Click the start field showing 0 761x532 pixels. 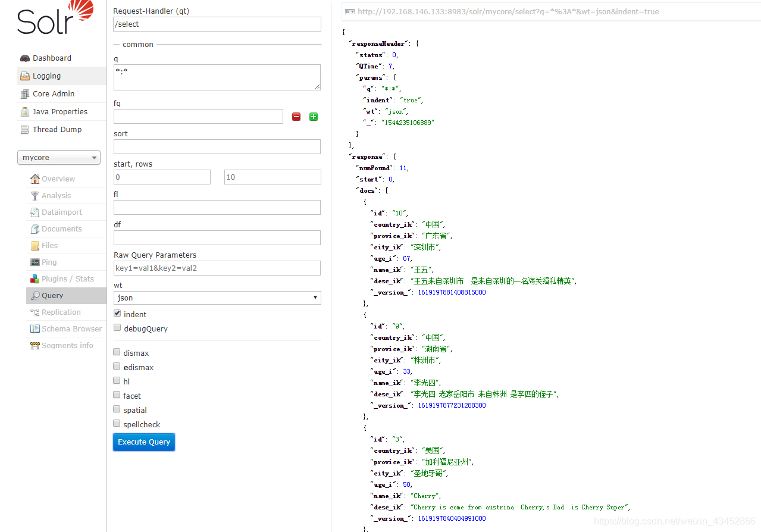click(162, 177)
